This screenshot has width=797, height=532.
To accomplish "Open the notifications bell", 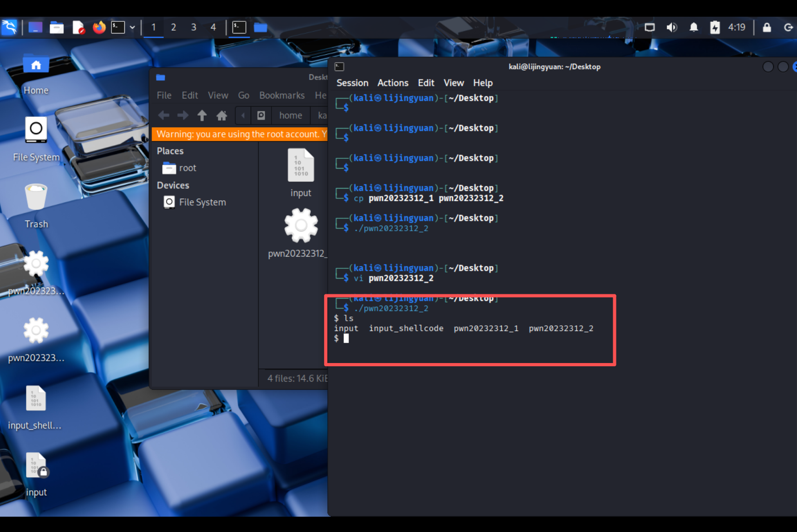I will coord(693,27).
